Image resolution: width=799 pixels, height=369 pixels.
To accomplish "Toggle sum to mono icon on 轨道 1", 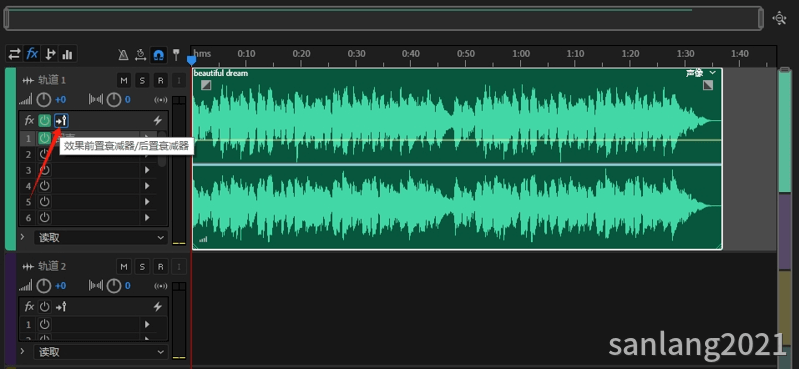I will coord(161,100).
